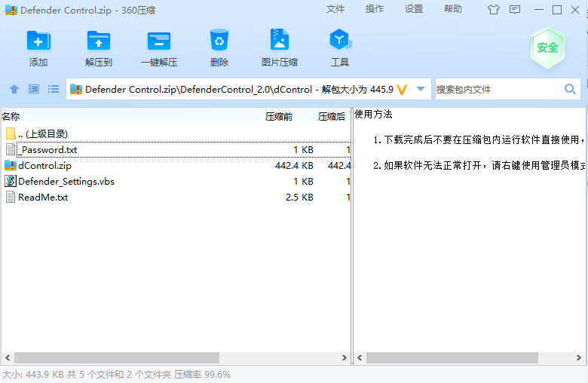The height and width of the screenshot is (383, 588).
Task: Click the green 安全 security badge
Action: point(547,47)
